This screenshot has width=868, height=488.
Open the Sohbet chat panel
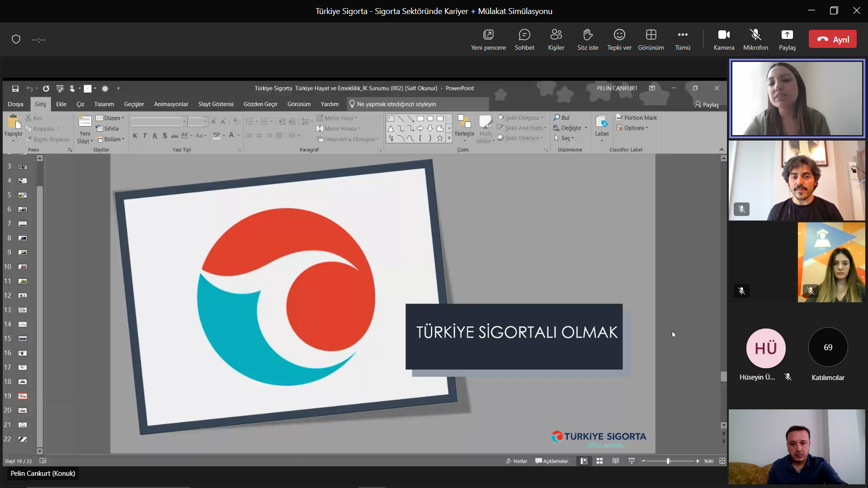pos(524,40)
